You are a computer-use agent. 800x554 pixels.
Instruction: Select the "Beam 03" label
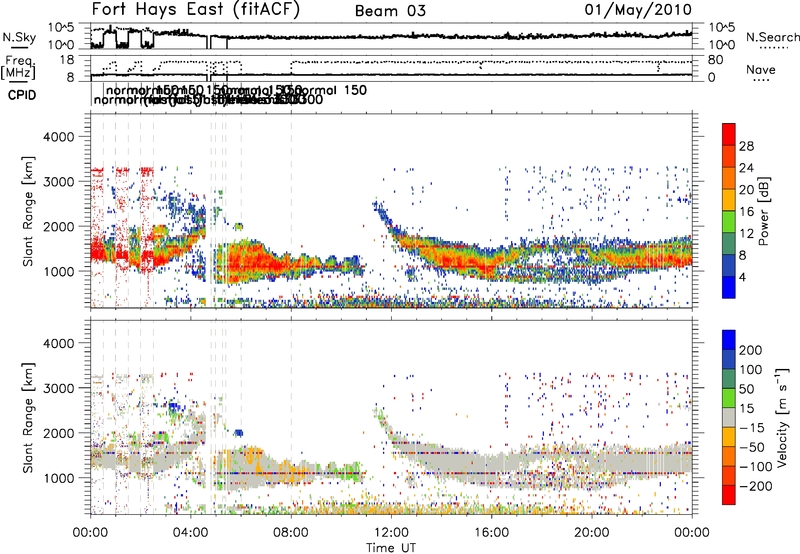point(390,11)
